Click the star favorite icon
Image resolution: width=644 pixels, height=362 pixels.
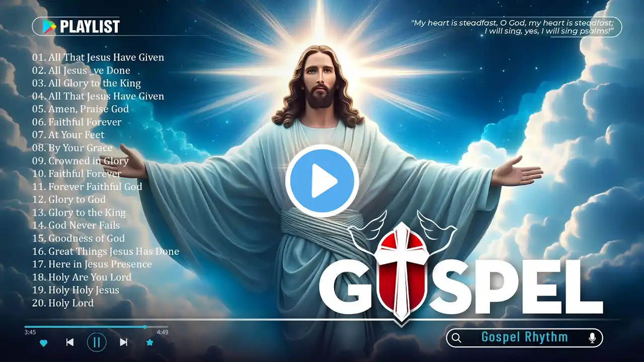149,342
